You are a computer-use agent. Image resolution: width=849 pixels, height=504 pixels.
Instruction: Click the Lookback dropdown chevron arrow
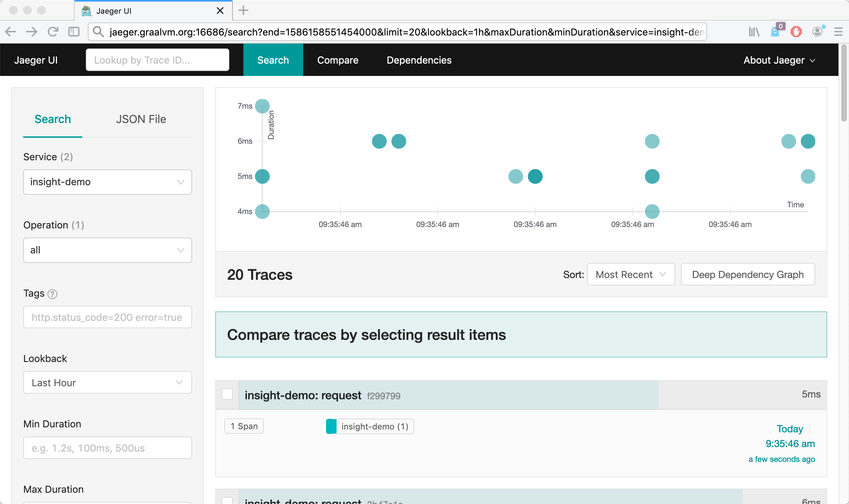(179, 382)
